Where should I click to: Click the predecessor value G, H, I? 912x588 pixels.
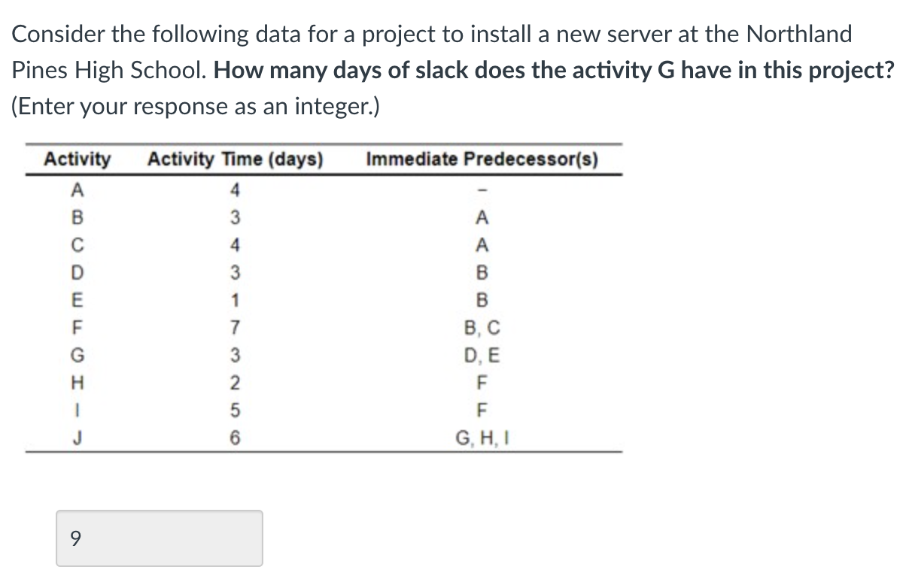[488, 435]
